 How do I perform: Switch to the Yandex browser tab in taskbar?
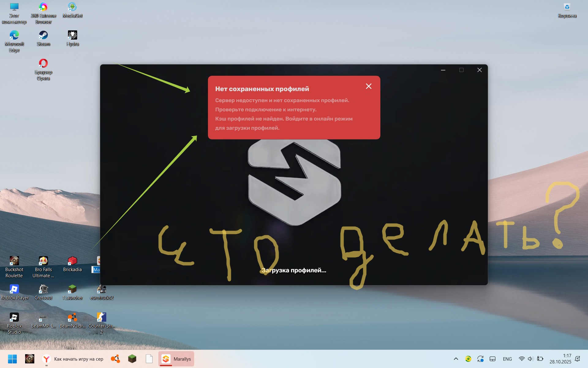tap(73, 359)
